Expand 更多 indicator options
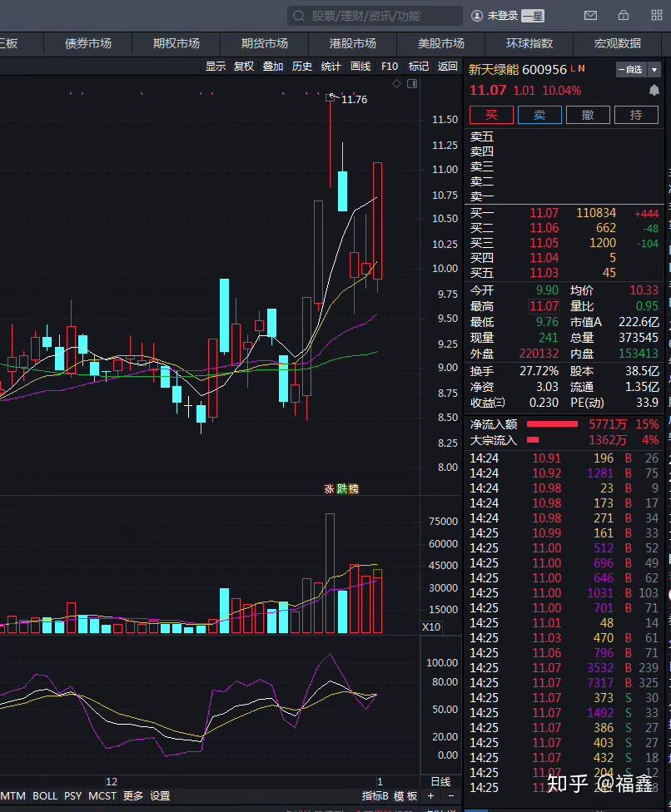 point(132,795)
